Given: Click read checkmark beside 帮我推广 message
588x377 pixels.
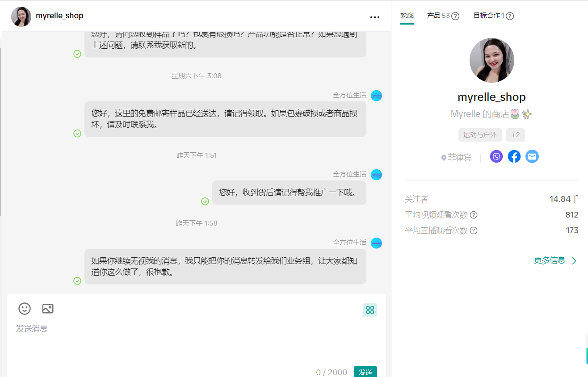Looking at the screenshot, I should (205, 201).
